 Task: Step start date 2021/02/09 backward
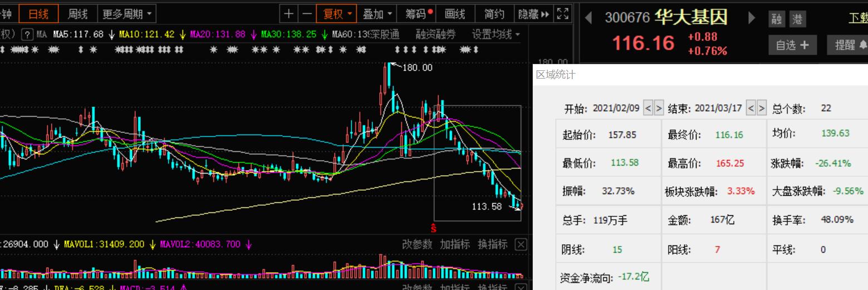click(648, 108)
